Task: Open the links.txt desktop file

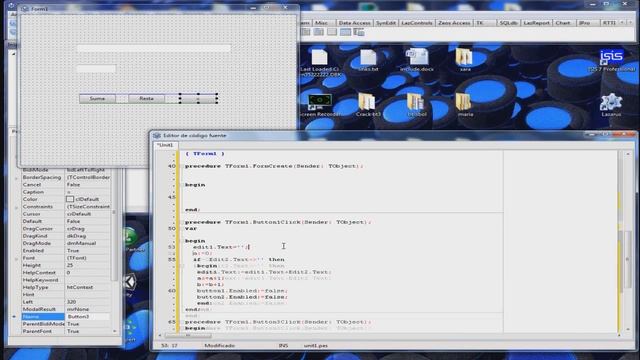Action: click(368, 60)
